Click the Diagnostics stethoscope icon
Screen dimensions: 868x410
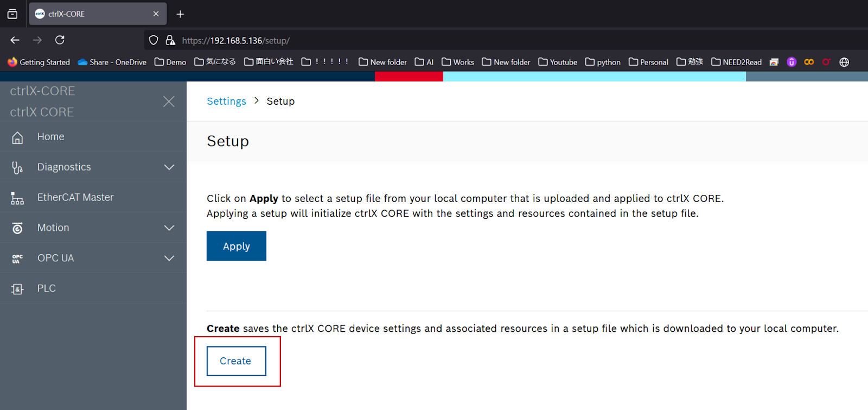coord(17,168)
